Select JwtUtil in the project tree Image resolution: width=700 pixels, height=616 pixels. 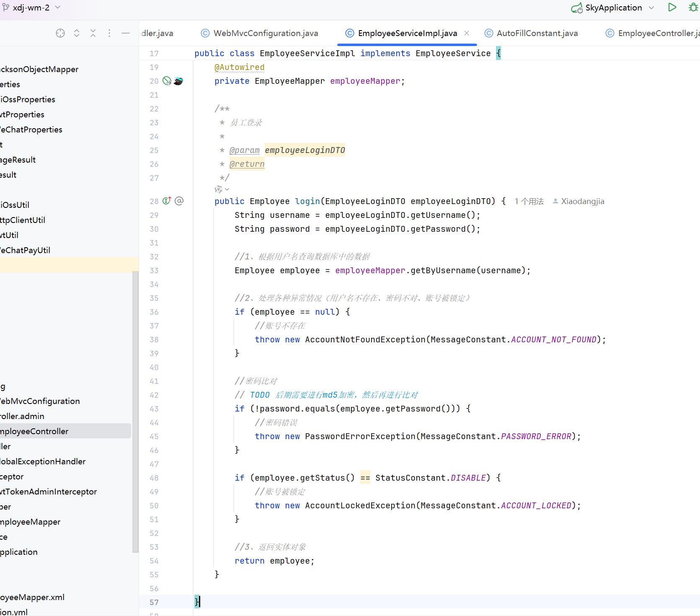pyautogui.click(x=9, y=235)
